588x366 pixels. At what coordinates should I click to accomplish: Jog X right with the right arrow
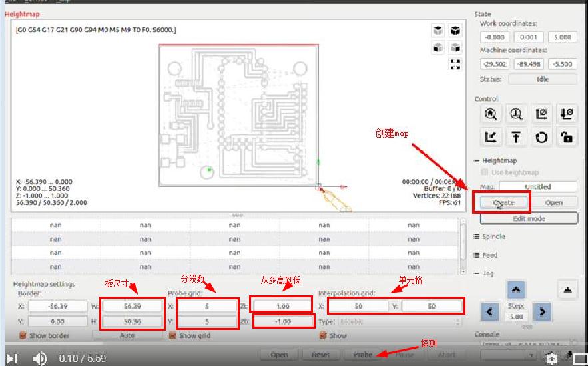coord(542,311)
